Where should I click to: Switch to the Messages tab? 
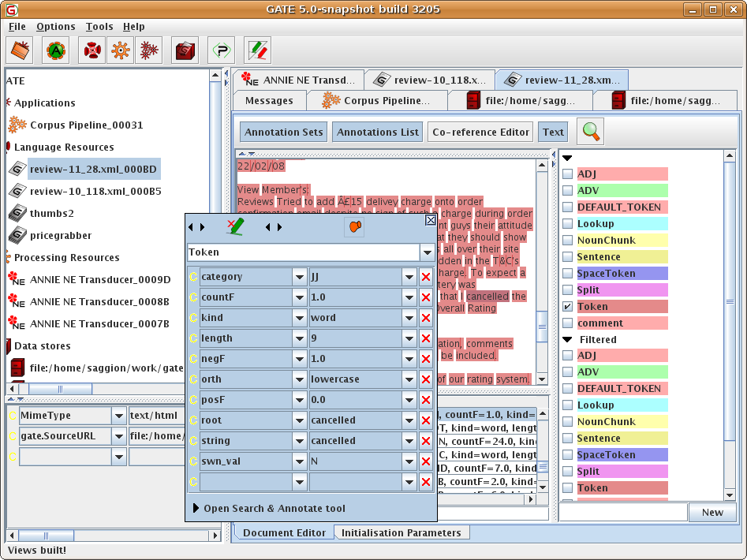(269, 100)
